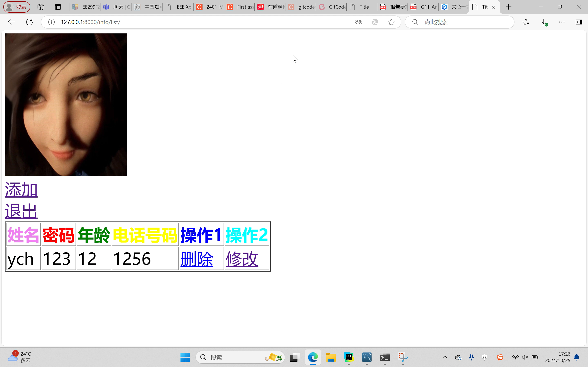This screenshot has width=588, height=367.
Task: Open the translate page icon
Action: [x=358, y=22]
